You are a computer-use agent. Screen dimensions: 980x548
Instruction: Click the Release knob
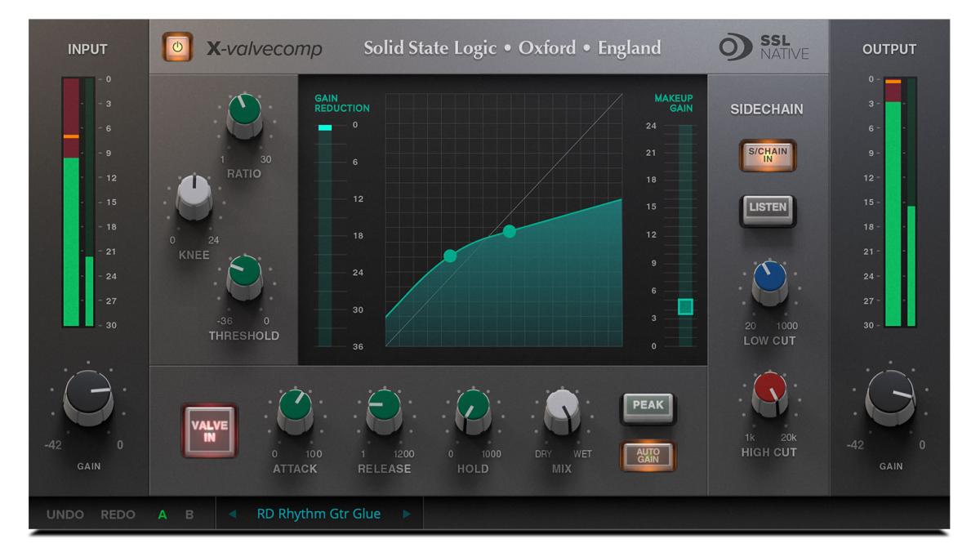coord(384,410)
